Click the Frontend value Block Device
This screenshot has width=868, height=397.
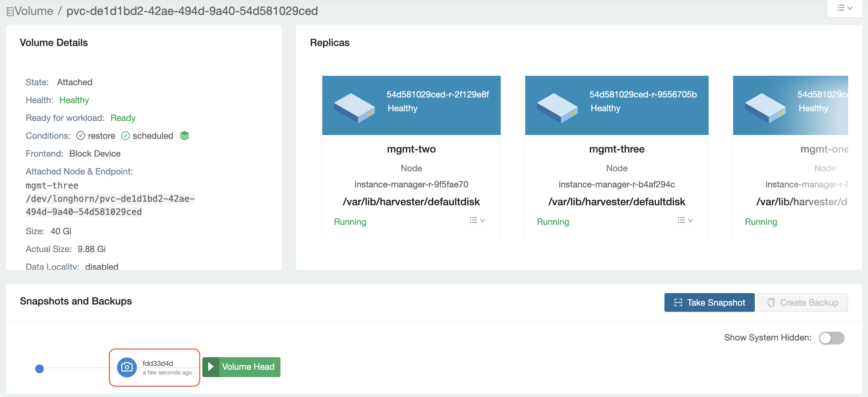95,154
